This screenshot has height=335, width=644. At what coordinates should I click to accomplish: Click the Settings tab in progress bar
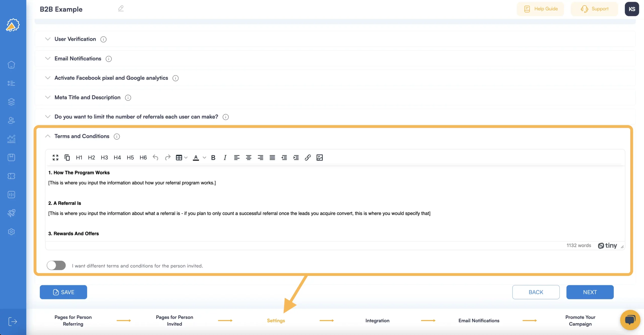[276, 320]
